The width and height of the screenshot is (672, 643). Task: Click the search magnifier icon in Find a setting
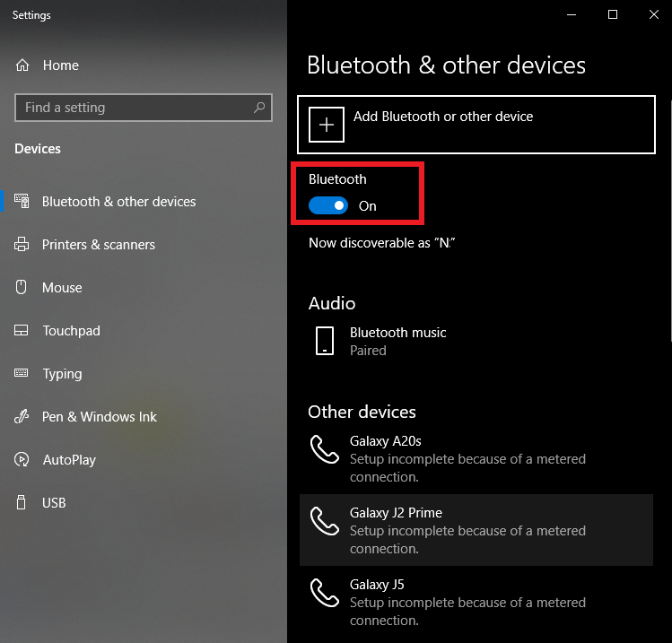point(259,107)
